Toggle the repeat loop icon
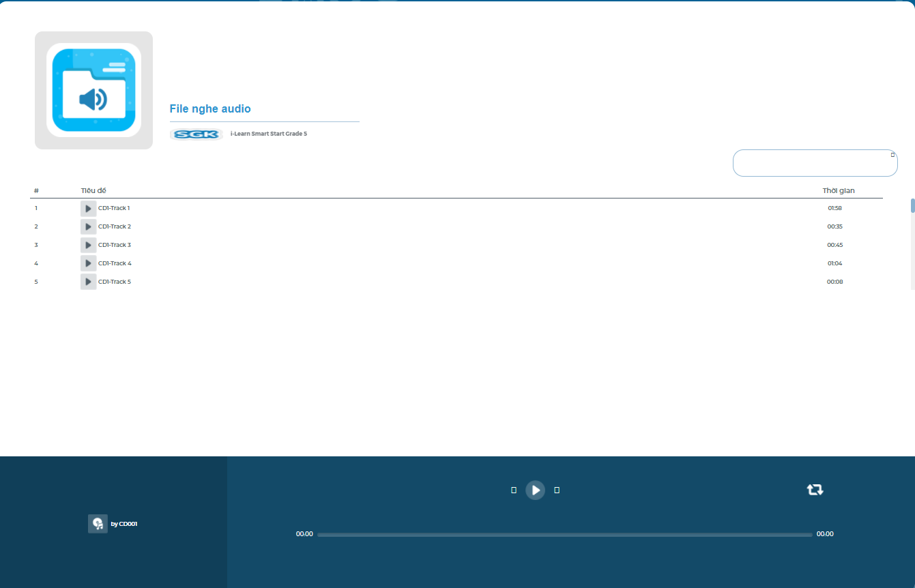This screenshot has width=915, height=588. [x=815, y=489]
